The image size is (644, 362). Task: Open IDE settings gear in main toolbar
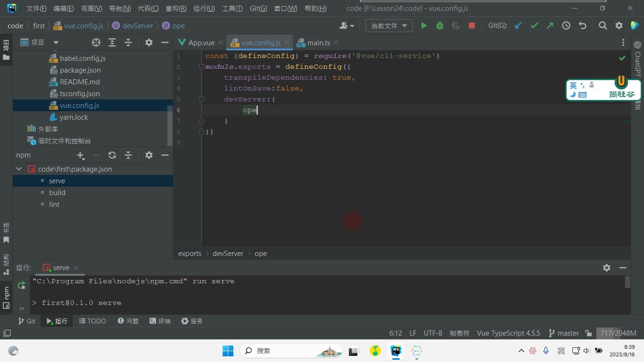619,26
